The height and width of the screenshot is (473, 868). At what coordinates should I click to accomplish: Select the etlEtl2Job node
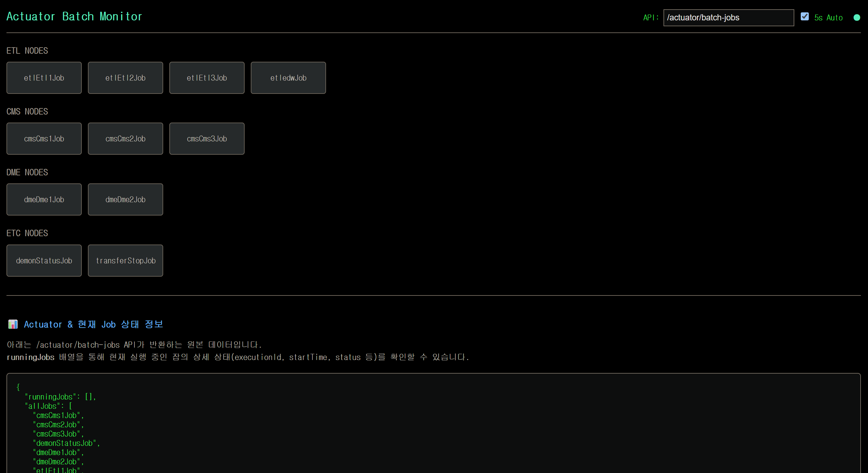[125, 77]
